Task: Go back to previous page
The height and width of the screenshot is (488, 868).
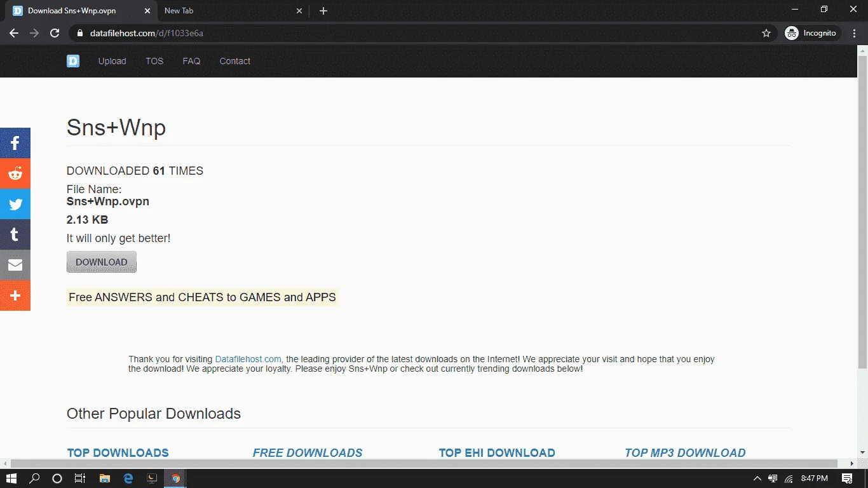Action: (x=14, y=33)
